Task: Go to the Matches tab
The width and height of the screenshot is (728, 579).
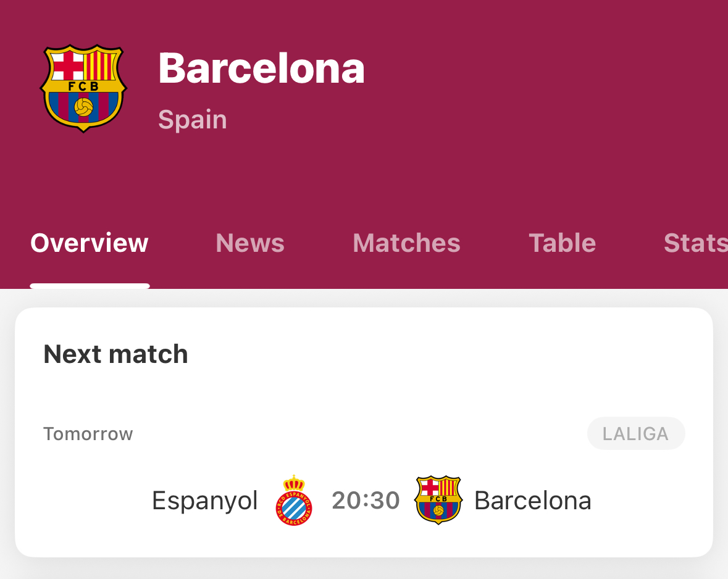Action: tap(406, 243)
